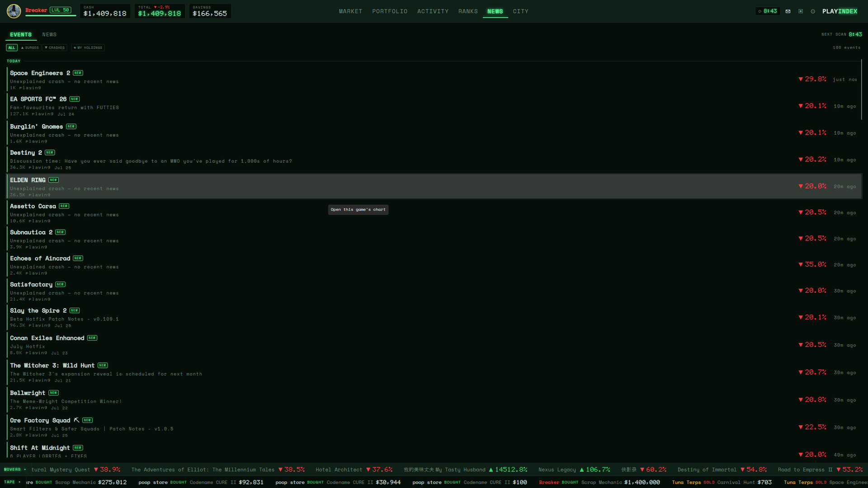Click the LVL 50 level badge
The height and width of the screenshot is (488, 868).
tap(60, 10)
